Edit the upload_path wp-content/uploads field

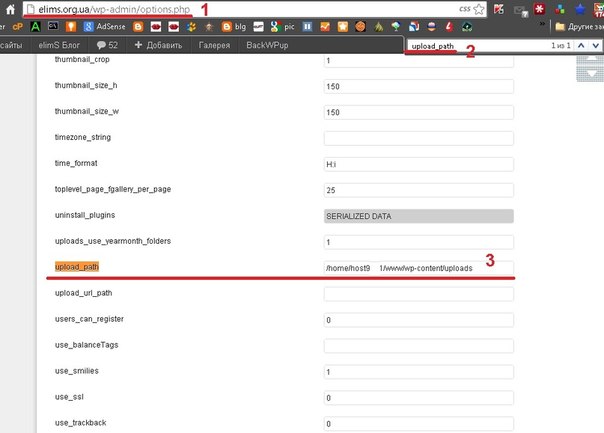pos(419,268)
